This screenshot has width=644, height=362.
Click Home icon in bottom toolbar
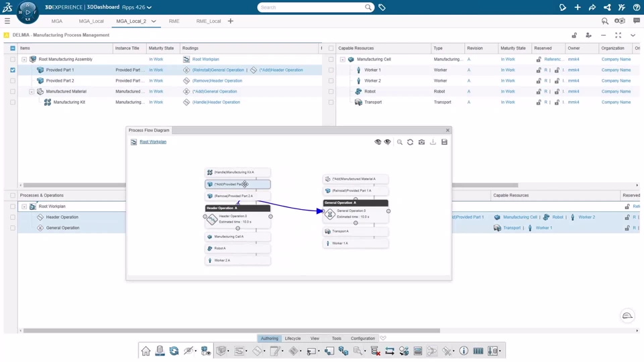[x=146, y=351]
